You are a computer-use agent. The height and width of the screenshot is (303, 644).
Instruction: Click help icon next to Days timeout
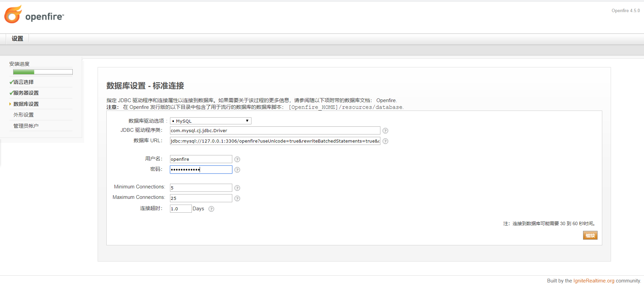pos(211,209)
